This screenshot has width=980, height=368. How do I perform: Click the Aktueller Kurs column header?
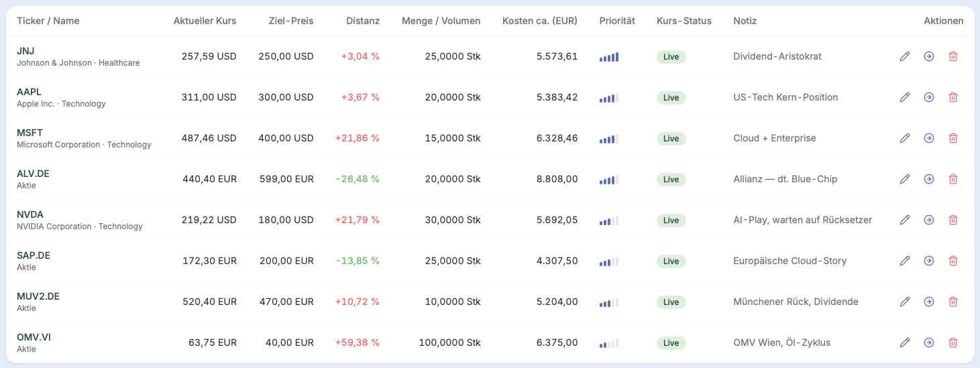(205, 21)
